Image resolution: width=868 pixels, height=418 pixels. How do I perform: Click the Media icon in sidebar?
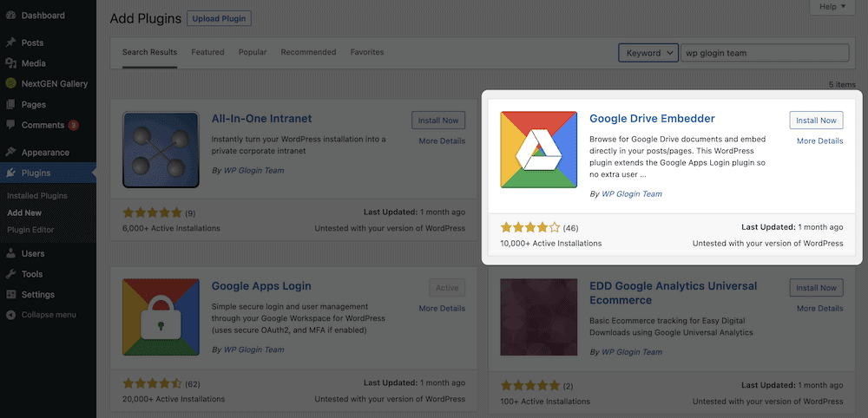coord(10,63)
